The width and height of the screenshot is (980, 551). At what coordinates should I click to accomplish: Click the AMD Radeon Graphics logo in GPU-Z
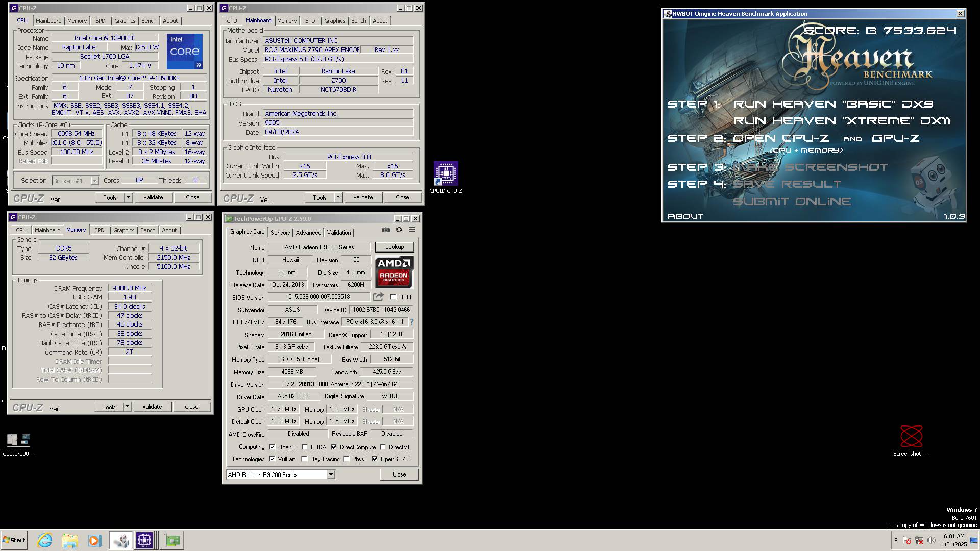click(394, 272)
